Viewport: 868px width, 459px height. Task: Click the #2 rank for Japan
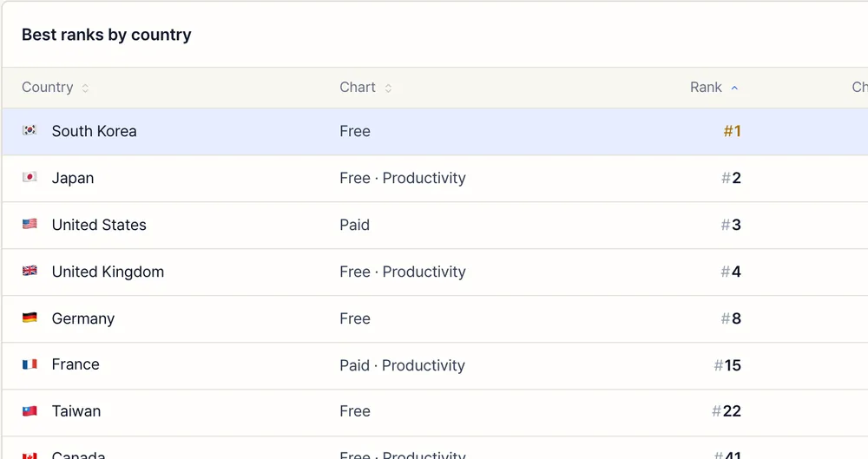click(731, 178)
